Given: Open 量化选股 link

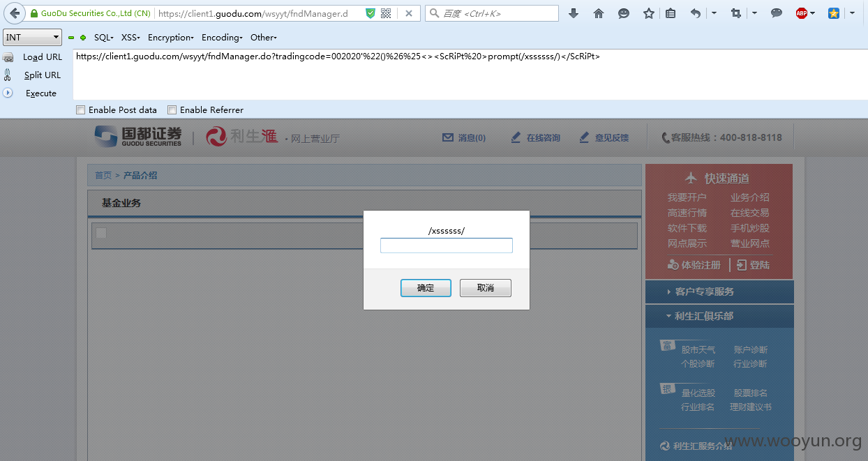Looking at the screenshot, I should [x=698, y=393].
